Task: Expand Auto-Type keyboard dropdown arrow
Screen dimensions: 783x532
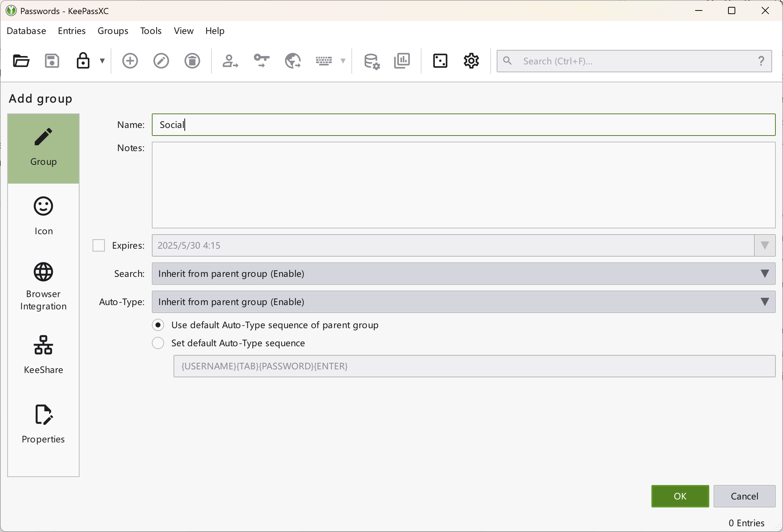Action: (343, 61)
